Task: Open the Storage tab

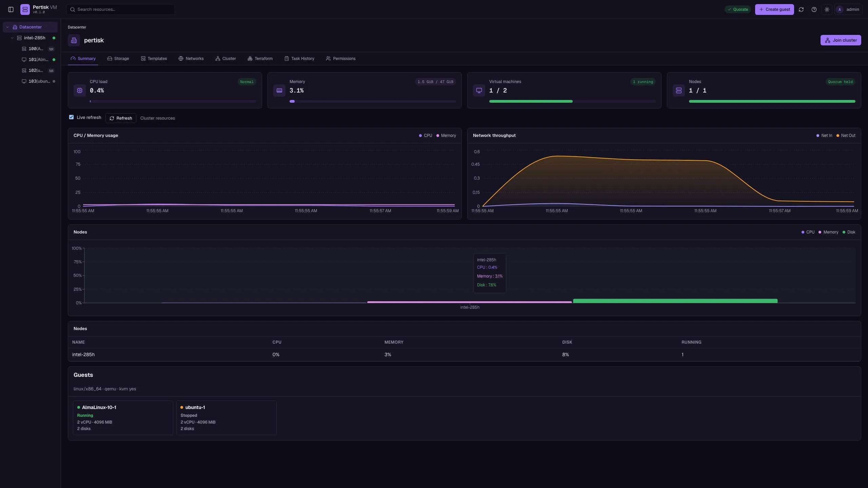Action: 118,59
